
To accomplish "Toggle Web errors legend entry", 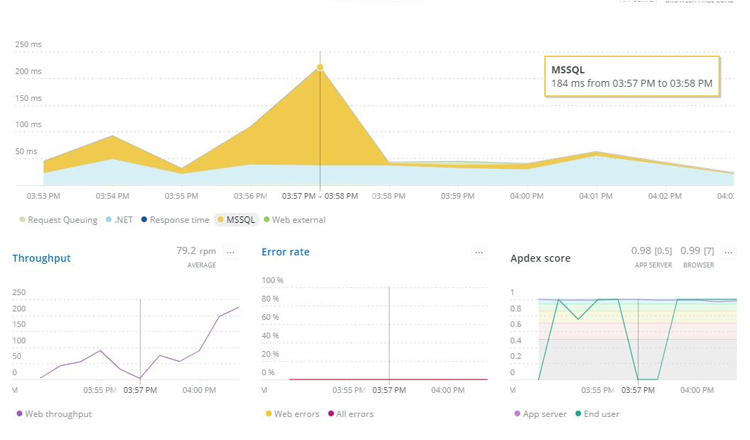I will click(x=294, y=413).
